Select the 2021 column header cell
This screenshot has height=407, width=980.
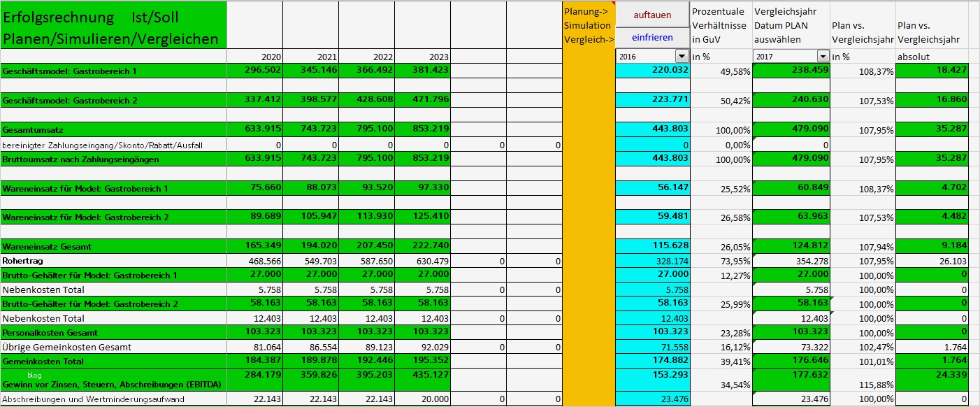pos(310,56)
